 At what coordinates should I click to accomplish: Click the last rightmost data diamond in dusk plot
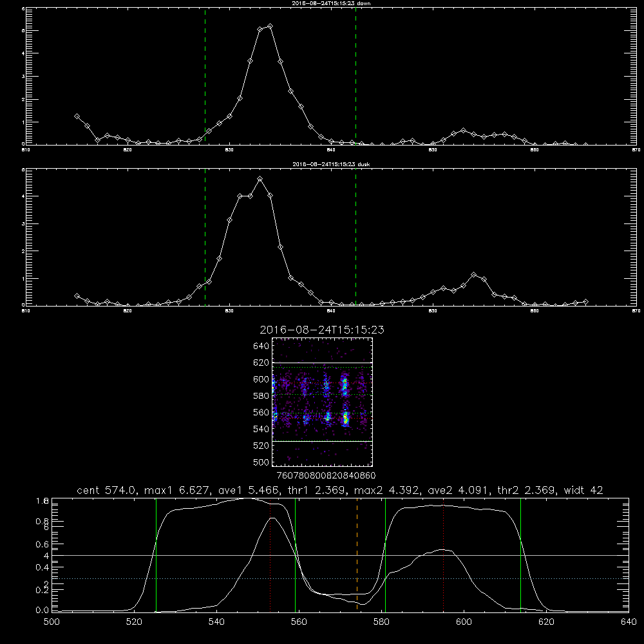tap(585, 302)
